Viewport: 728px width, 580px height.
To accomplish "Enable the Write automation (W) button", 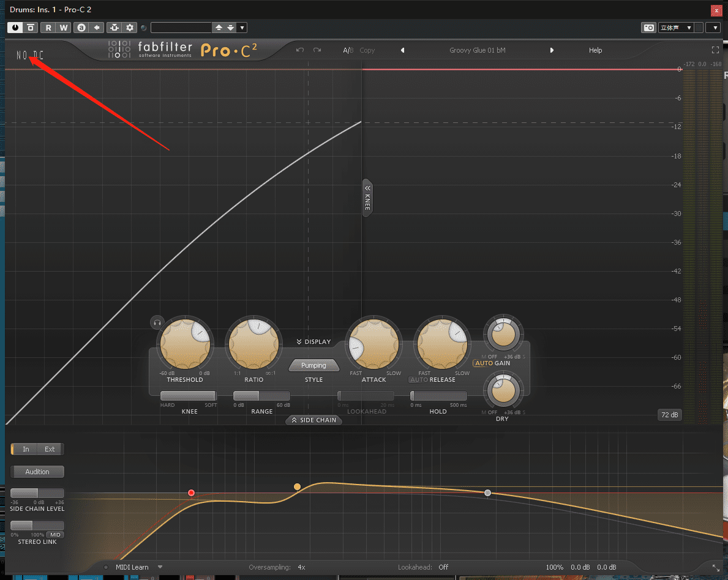I will 64,28.
